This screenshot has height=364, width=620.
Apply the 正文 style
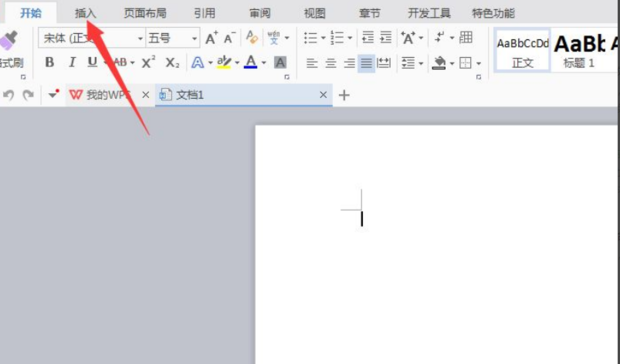[x=522, y=50]
